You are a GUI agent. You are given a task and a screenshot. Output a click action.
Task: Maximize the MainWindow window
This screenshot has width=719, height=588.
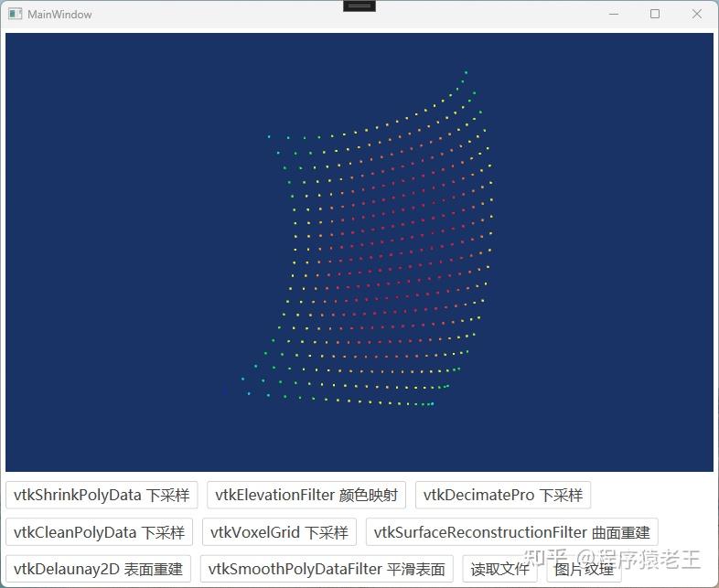pos(655,15)
